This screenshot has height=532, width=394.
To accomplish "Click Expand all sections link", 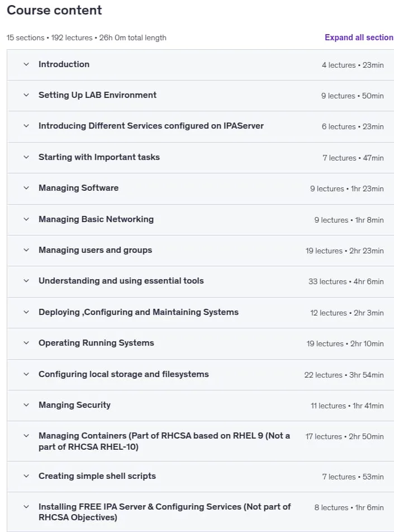I will click(359, 37).
